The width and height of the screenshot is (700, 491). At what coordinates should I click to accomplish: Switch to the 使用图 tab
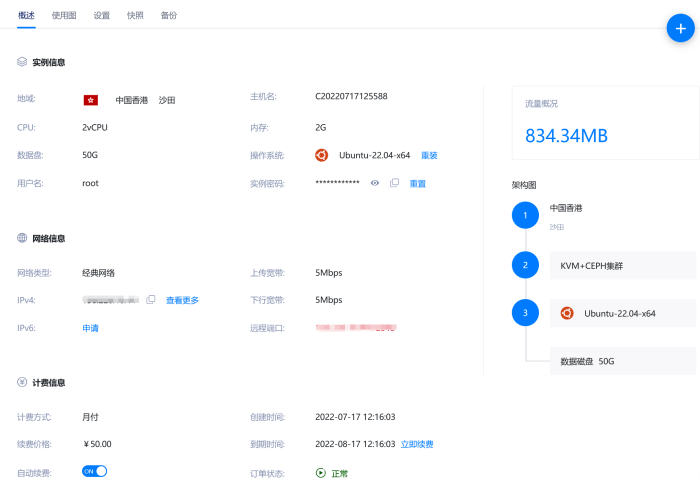coord(64,16)
